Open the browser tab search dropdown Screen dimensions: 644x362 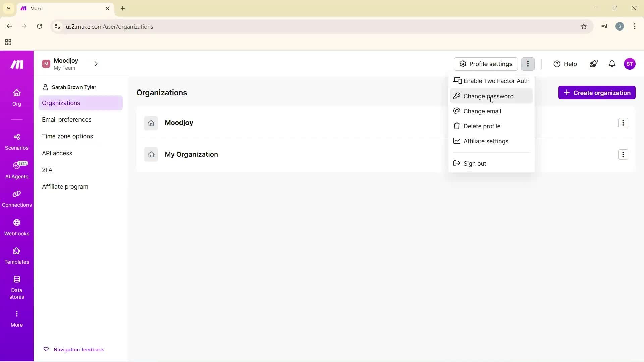[8, 8]
